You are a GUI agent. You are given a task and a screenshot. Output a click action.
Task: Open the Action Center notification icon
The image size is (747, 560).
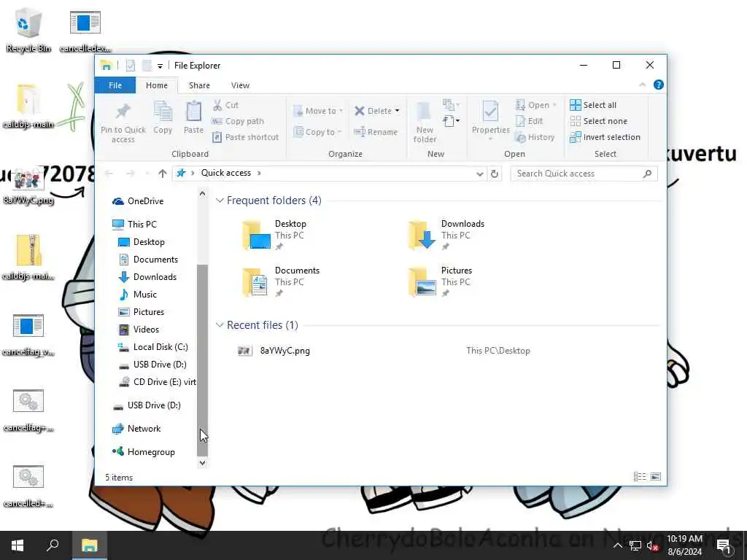pyautogui.click(x=724, y=545)
